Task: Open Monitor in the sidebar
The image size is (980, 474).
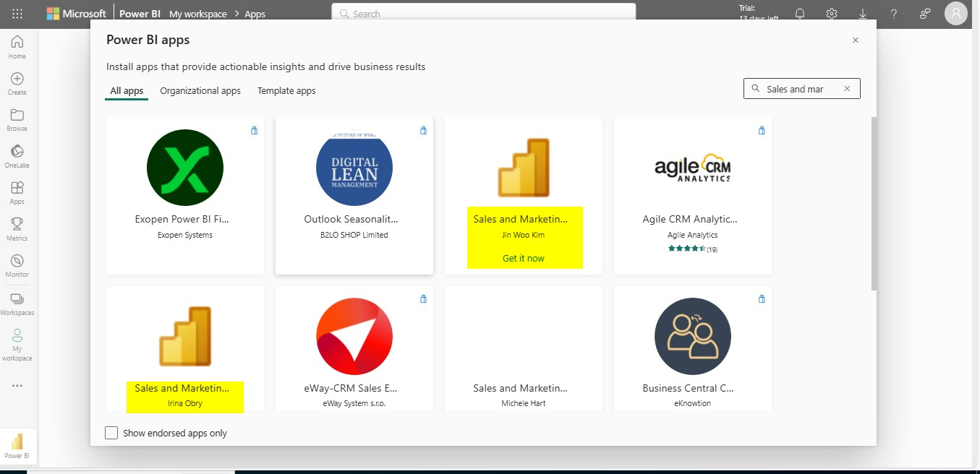Action: tap(17, 266)
